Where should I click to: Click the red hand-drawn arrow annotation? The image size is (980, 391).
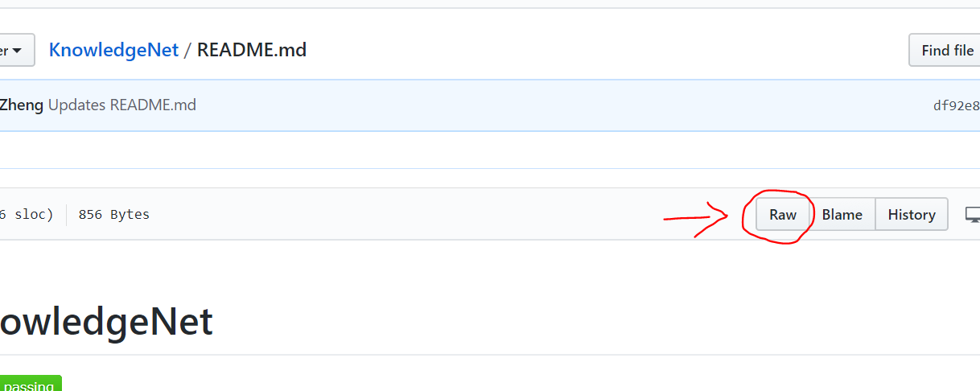click(x=696, y=219)
